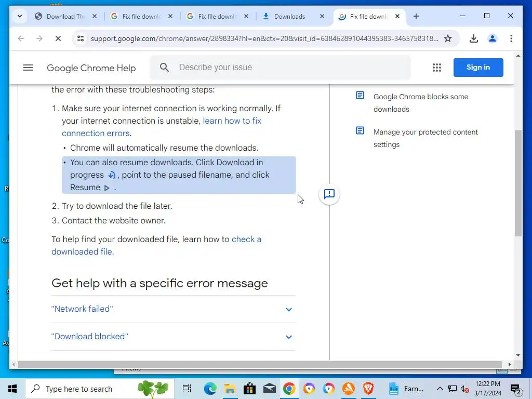Open the Google apps grid
This screenshot has height=399, width=532.
point(437,68)
